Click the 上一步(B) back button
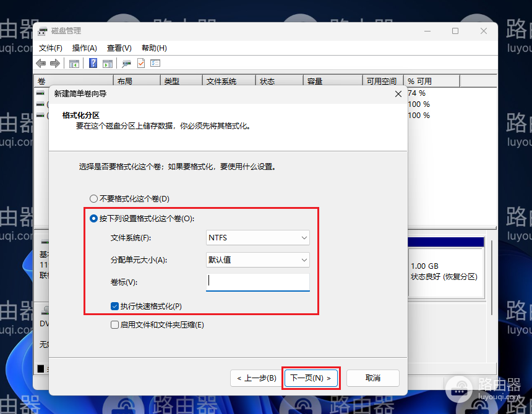Screen dimensions: 532x414 (257, 378)
